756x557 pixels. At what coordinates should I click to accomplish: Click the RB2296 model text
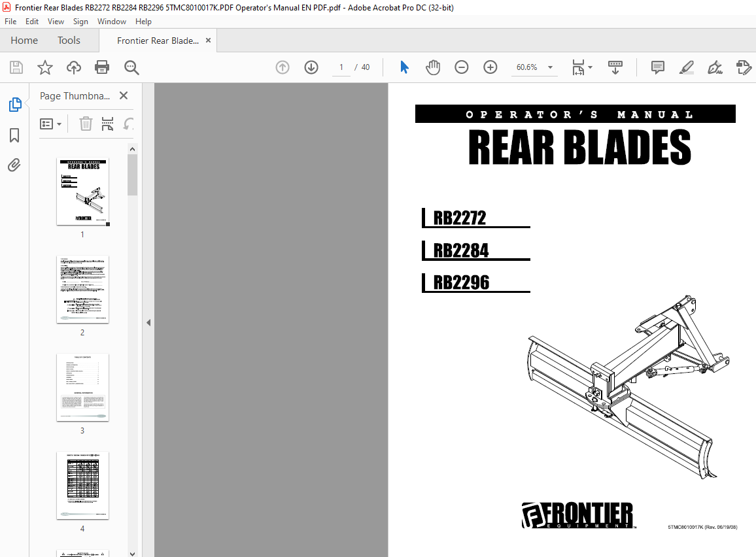pyautogui.click(x=462, y=282)
